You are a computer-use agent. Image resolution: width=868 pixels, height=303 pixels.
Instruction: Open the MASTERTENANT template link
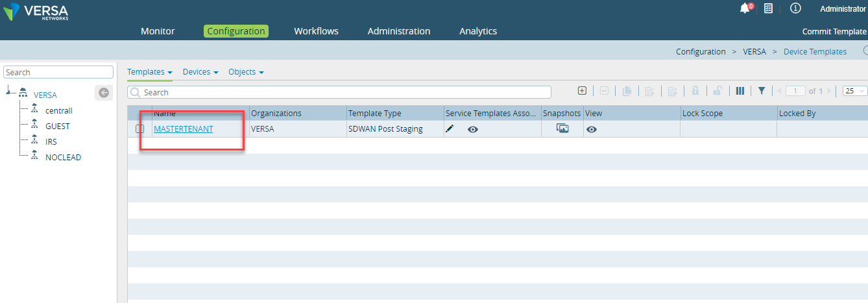coord(184,129)
